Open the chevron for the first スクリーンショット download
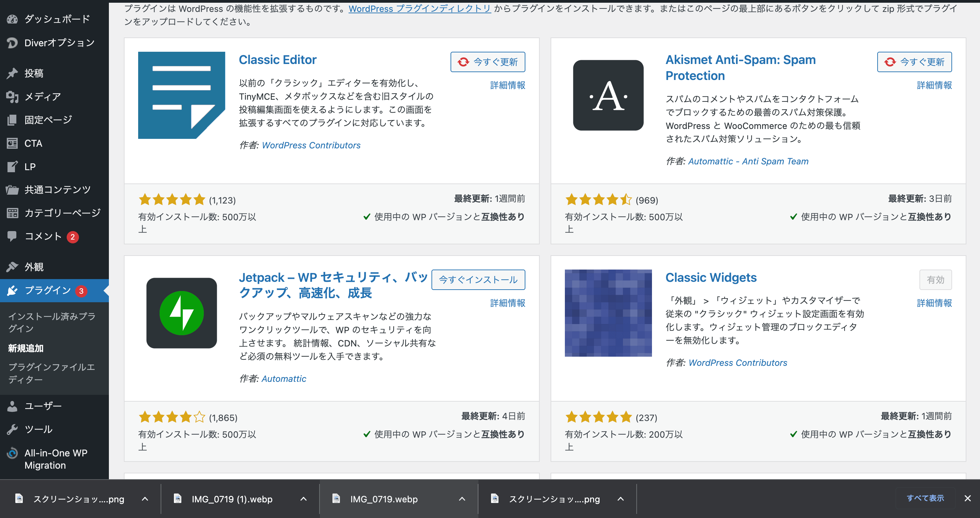This screenshot has height=518, width=980. (x=145, y=499)
